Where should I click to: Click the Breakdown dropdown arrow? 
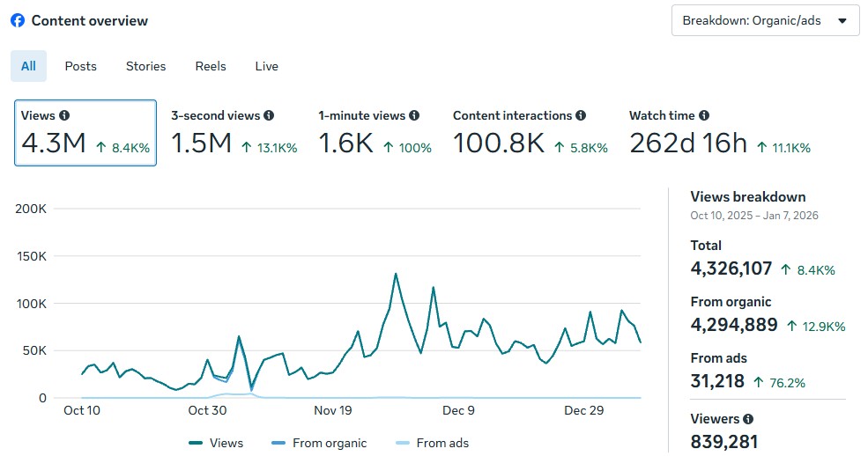[842, 21]
